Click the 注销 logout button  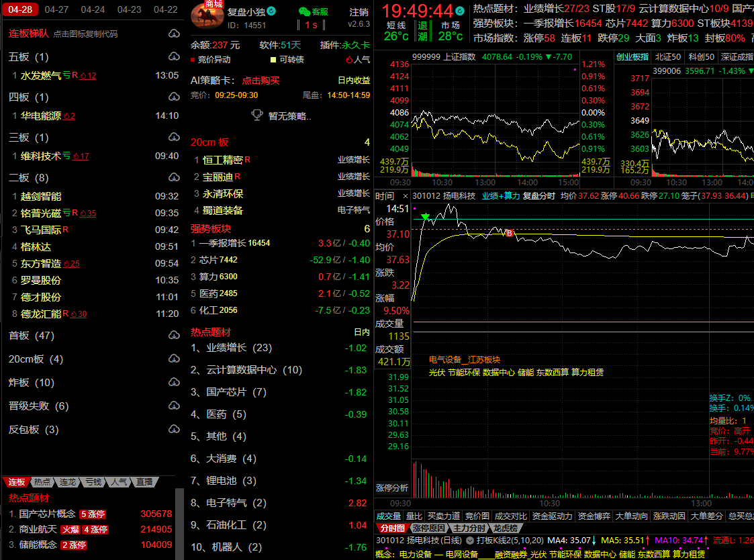click(359, 12)
